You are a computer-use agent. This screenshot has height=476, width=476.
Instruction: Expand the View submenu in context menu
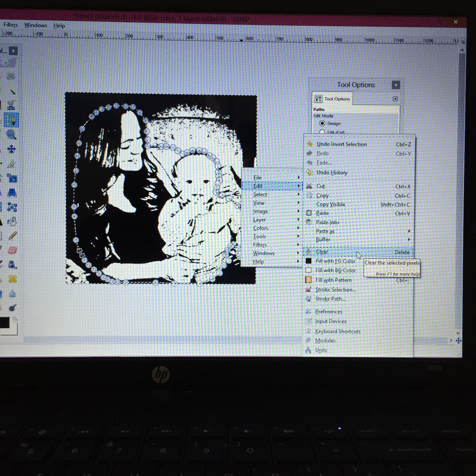click(x=272, y=203)
